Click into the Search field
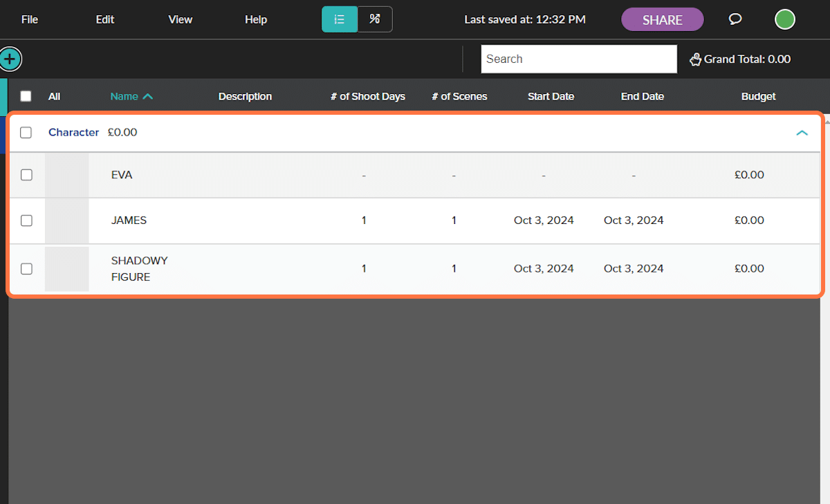 (578, 59)
